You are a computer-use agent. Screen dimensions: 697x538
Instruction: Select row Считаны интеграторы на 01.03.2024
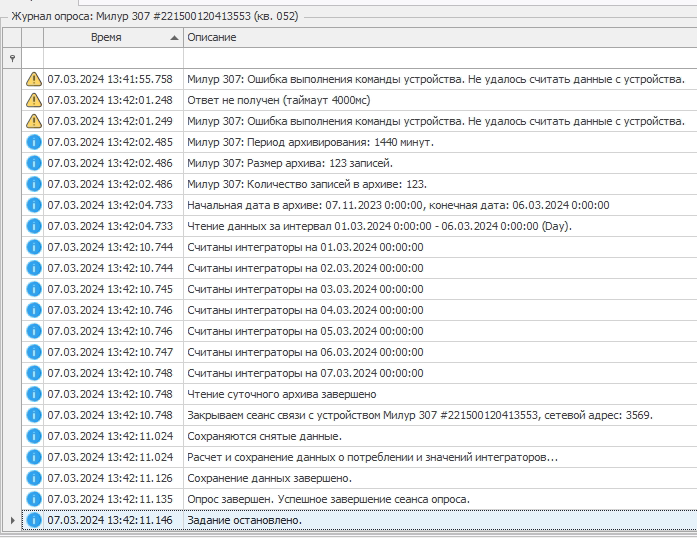(305, 247)
